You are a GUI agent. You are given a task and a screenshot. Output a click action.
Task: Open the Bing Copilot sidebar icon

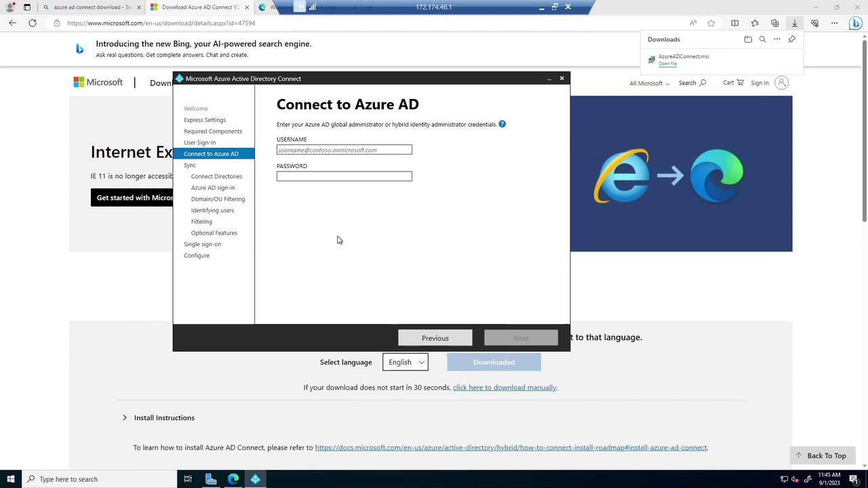[x=856, y=23]
